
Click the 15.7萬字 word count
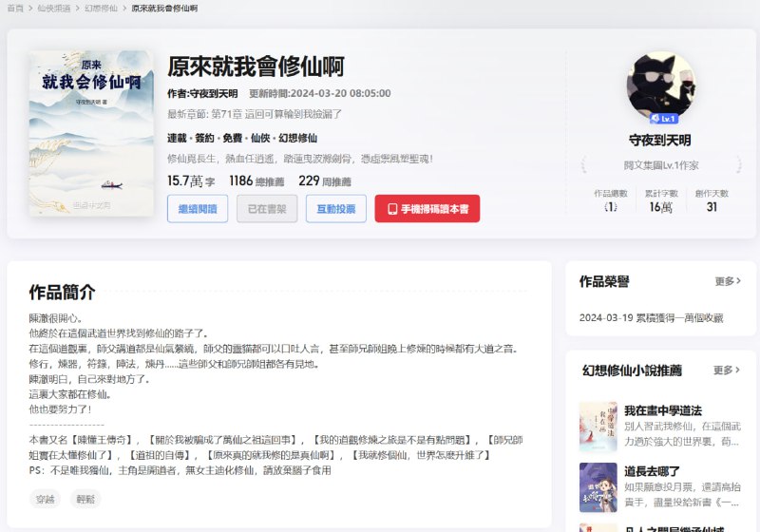pos(191,181)
